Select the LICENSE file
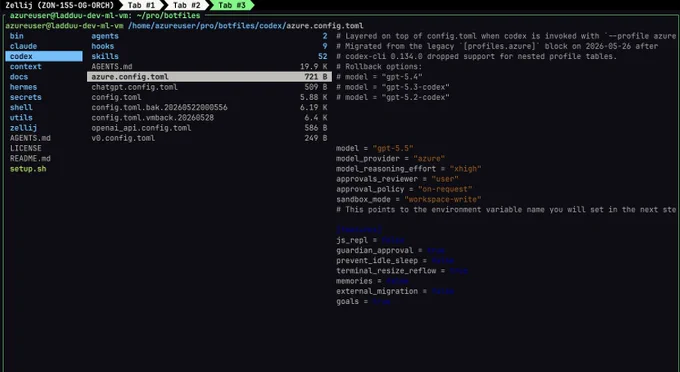Viewport: 680px width, 372px height. [x=26, y=148]
